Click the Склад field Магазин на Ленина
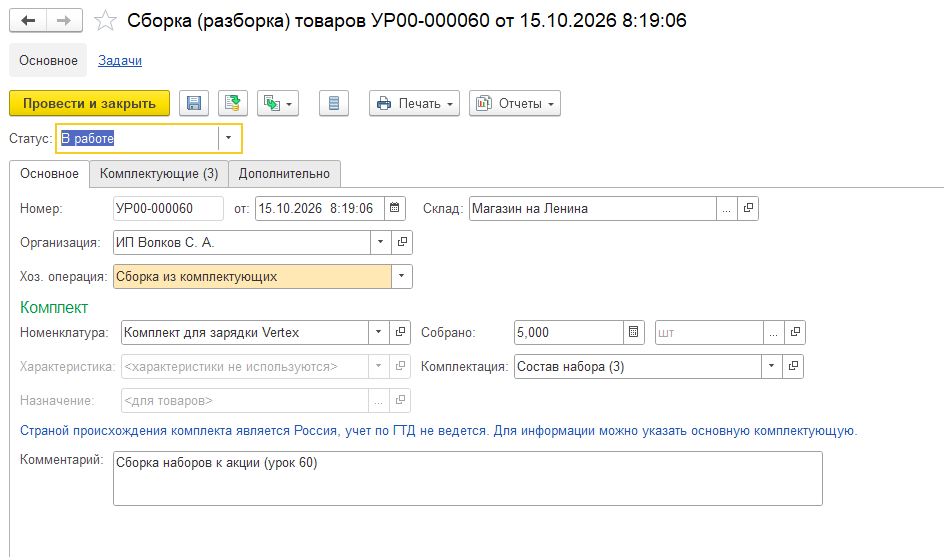This screenshot has height=557, width=944. coord(592,208)
